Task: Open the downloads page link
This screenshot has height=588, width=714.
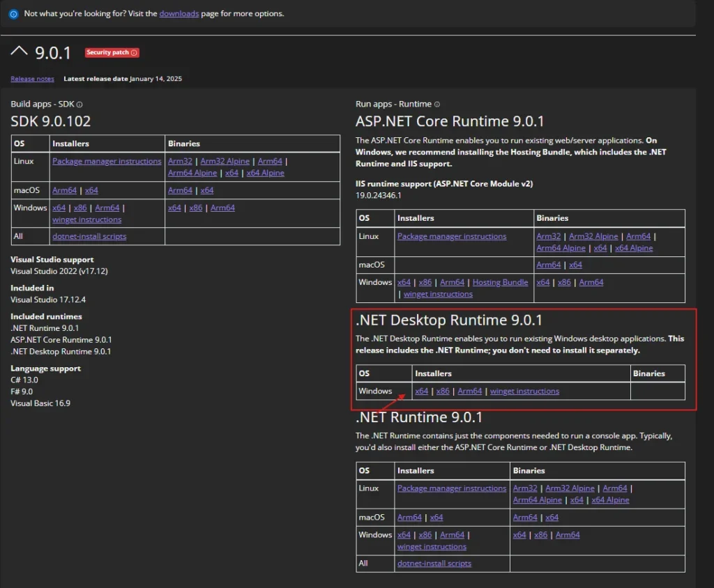Action: [179, 13]
